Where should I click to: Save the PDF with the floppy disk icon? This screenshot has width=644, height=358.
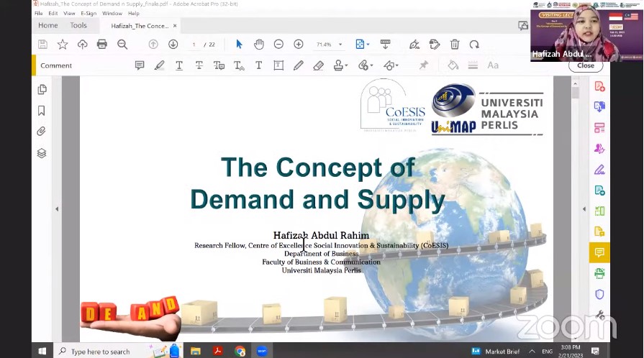pos(42,45)
